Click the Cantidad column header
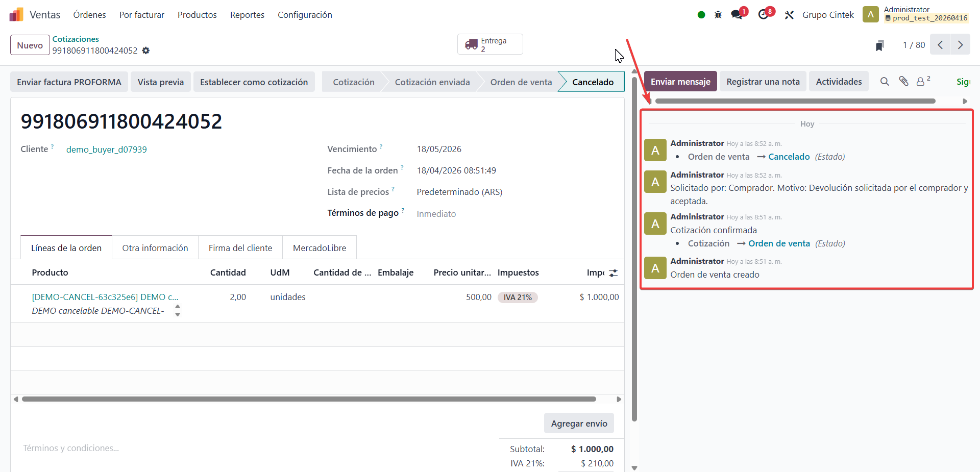 228,272
